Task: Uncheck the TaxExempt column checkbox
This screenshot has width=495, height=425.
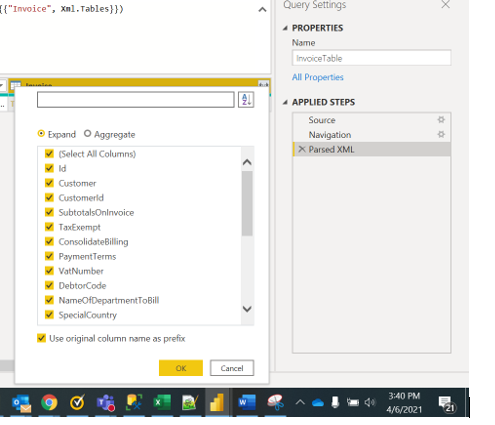Action: pos(49,227)
